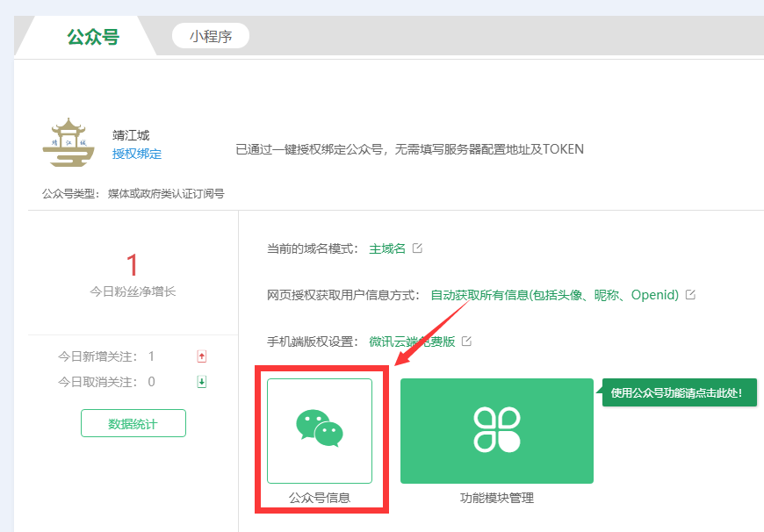The width and height of the screenshot is (764, 532).
Task: Click the 授权绑定 link
Action: [136, 154]
